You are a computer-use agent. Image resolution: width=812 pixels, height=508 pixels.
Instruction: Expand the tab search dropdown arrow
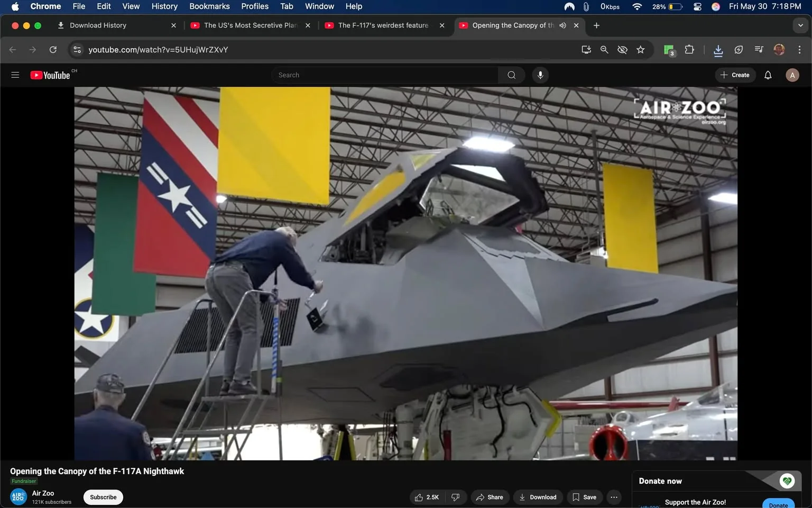point(800,25)
